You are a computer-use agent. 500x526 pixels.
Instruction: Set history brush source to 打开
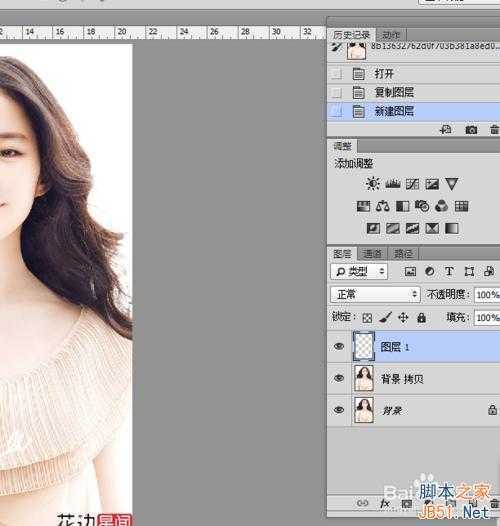[x=337, y=73]
